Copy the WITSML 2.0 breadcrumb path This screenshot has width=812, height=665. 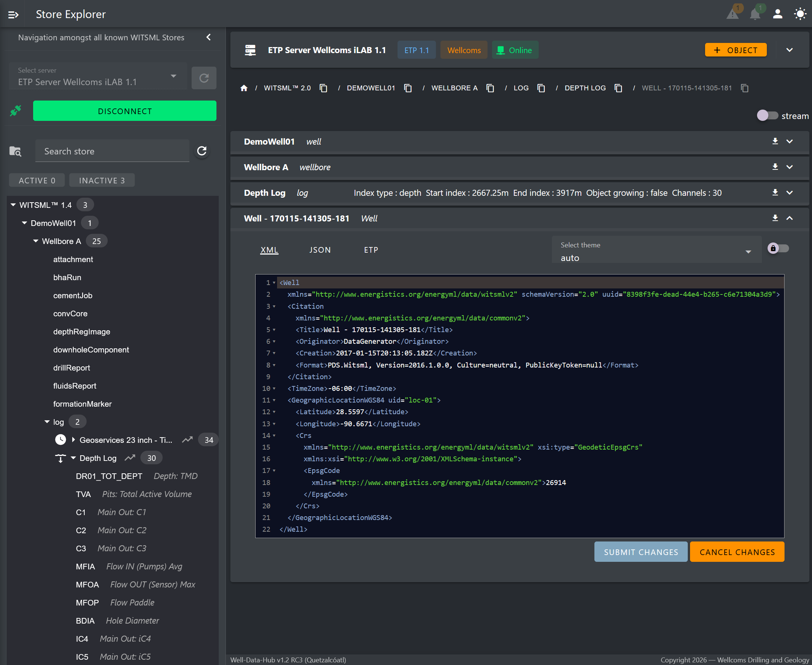click(324, 88)
